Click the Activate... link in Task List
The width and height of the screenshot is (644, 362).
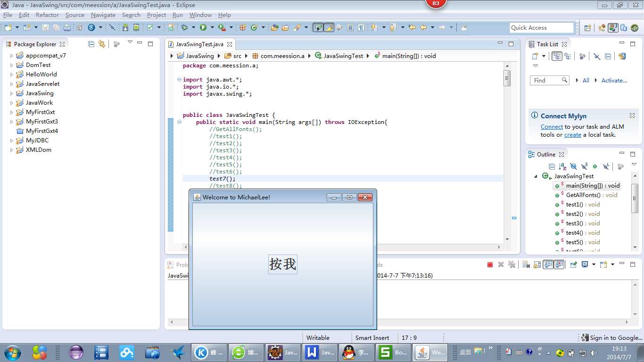coord(614,81)
